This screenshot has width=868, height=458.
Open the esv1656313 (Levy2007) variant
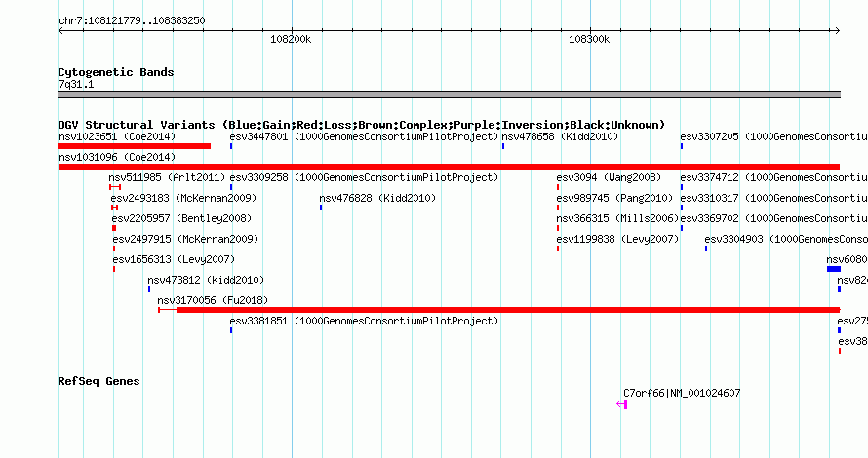[174, 259]
